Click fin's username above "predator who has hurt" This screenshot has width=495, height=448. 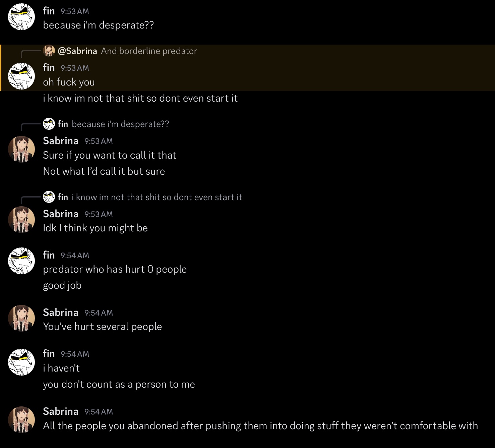[x=49, y=255]
